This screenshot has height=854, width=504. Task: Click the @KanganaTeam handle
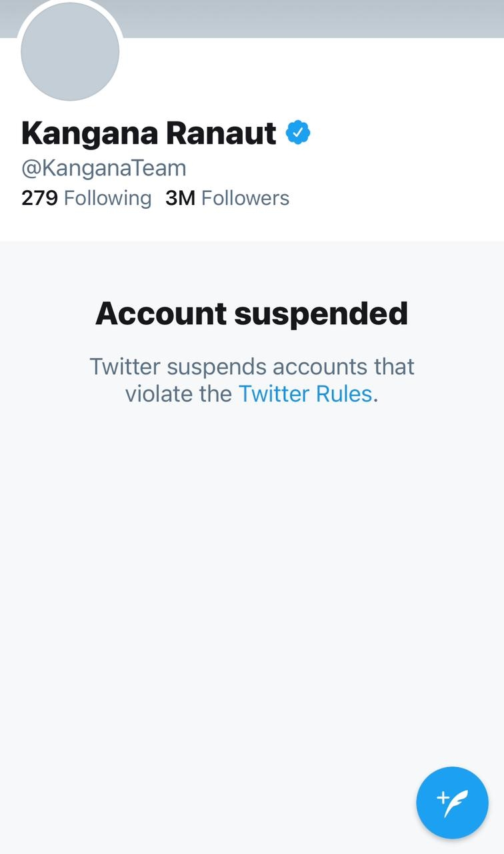[x=103, y=167]
